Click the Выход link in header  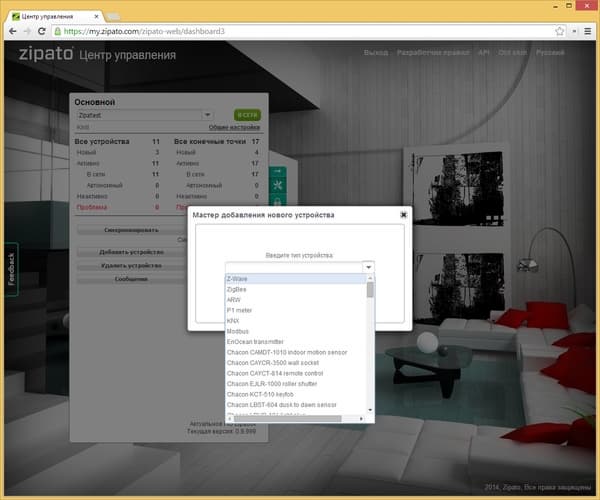coord(376,52)
